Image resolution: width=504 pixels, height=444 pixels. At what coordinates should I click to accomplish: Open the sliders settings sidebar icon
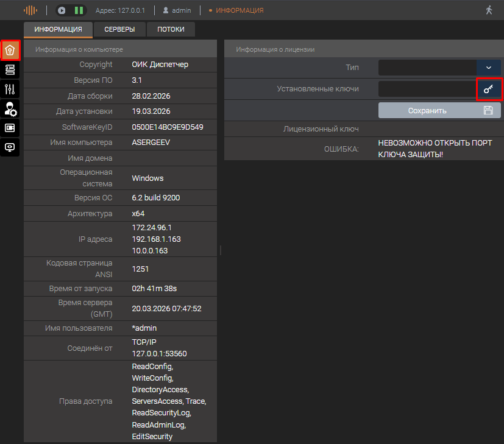tap(10, 89)
